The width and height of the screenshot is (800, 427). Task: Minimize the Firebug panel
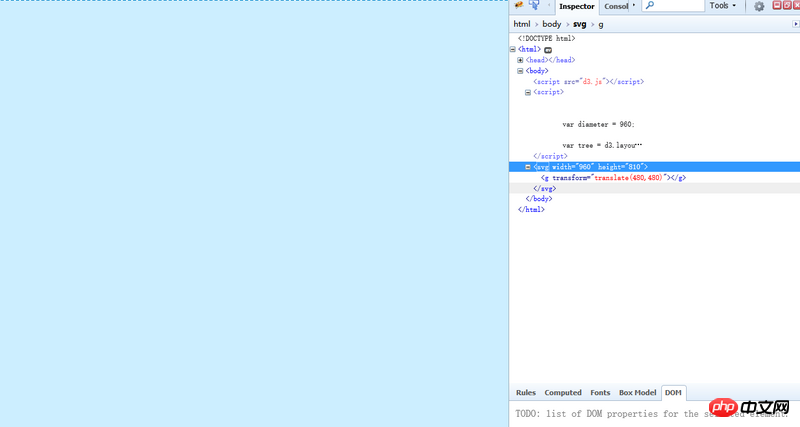click(777, 5)
